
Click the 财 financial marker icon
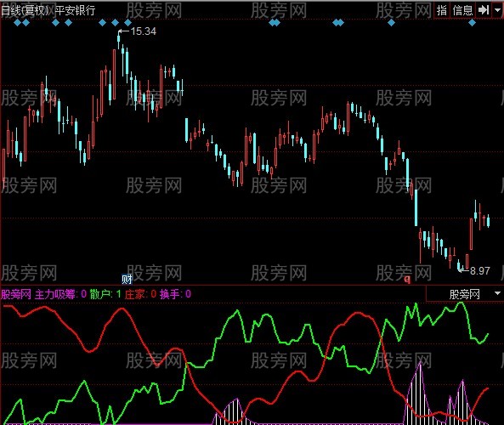pyautogui.click(x=127, y=280)
